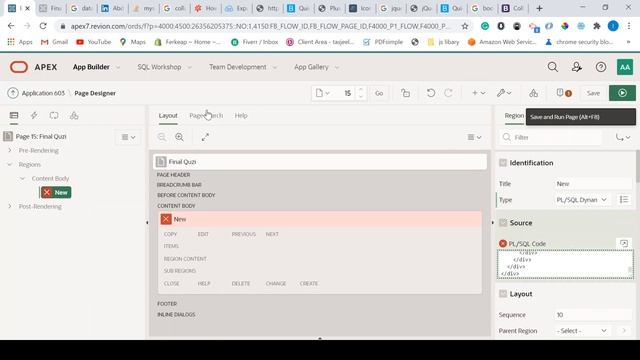Click the Application 603 breadcrumb

pos(43,93)
